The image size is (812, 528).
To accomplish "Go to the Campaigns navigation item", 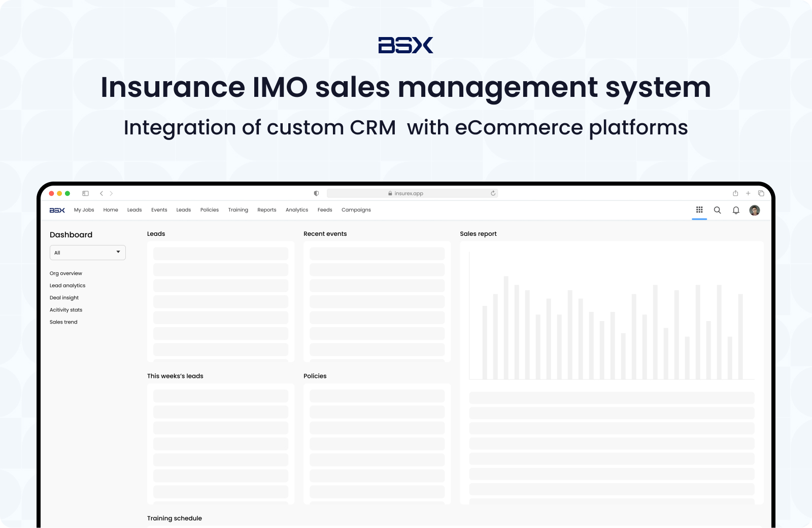I will coord(356,210).
